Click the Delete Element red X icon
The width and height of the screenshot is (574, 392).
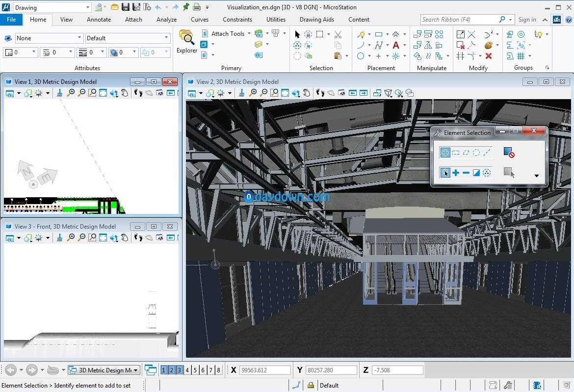point(489,56)
